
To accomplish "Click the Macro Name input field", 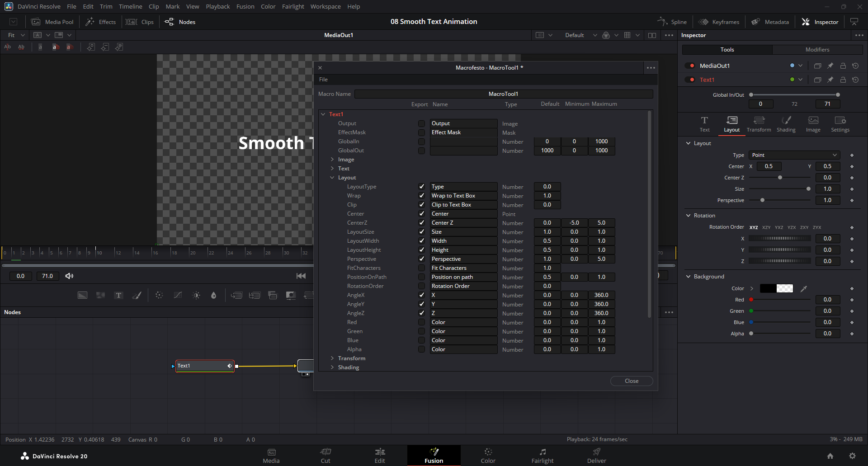I will point(503,94).
